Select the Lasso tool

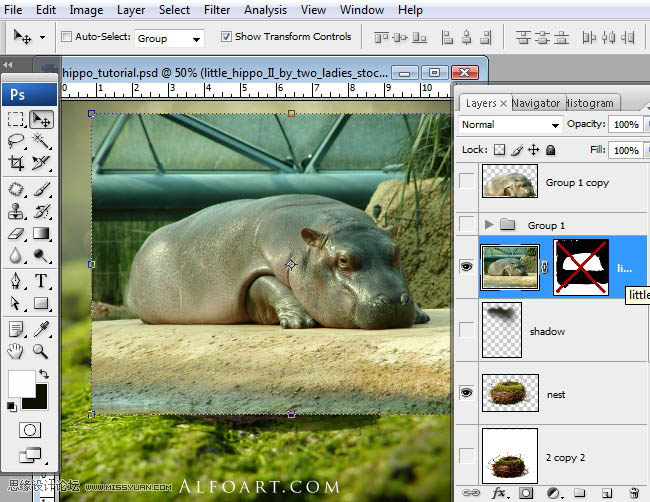(x=16, y=142)
